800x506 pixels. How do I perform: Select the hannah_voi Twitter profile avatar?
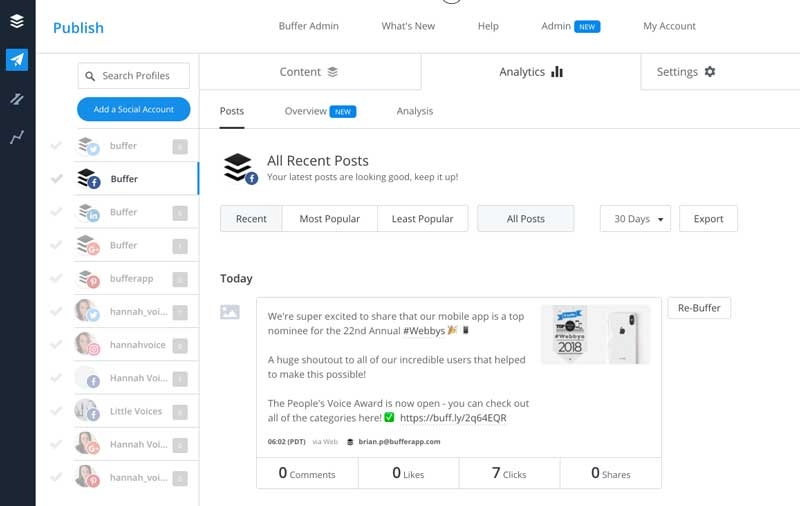(87, 311)
